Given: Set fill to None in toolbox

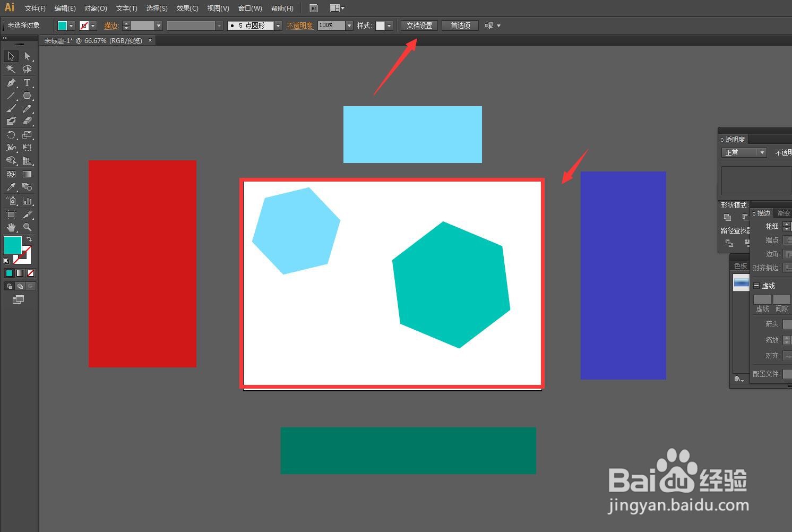Looking at the screenshot, I should point(30,273).
